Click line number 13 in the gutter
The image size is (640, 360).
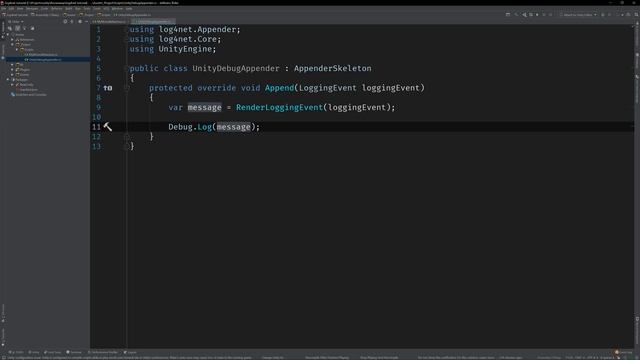pos(96,147)
